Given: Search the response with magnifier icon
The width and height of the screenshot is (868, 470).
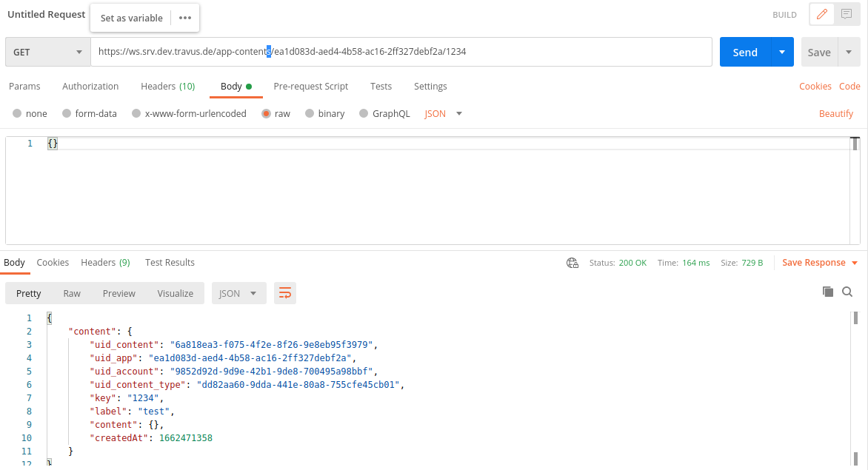Looking at the screenshot, I should coord(847,292).
